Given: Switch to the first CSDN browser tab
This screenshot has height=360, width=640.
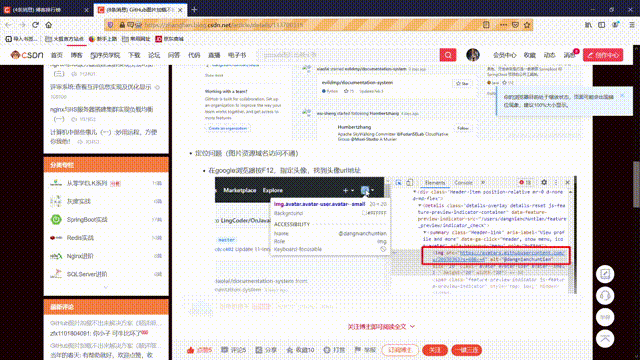Looking at the screenshot, I should tap(46, 10).
